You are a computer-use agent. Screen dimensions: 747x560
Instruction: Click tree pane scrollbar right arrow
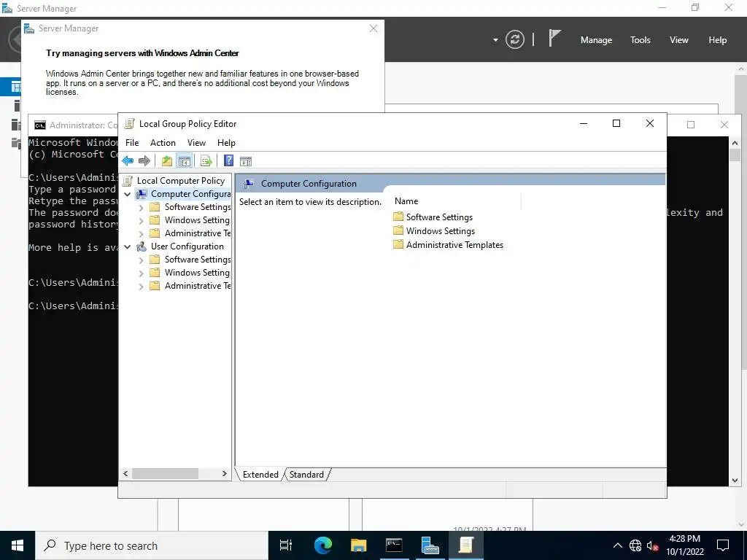coord(225,474)
